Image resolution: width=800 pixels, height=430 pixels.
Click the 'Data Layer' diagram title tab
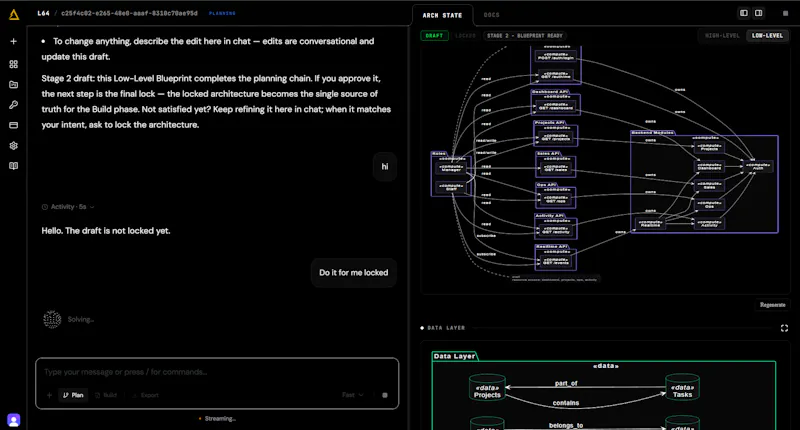coord(454,356)
